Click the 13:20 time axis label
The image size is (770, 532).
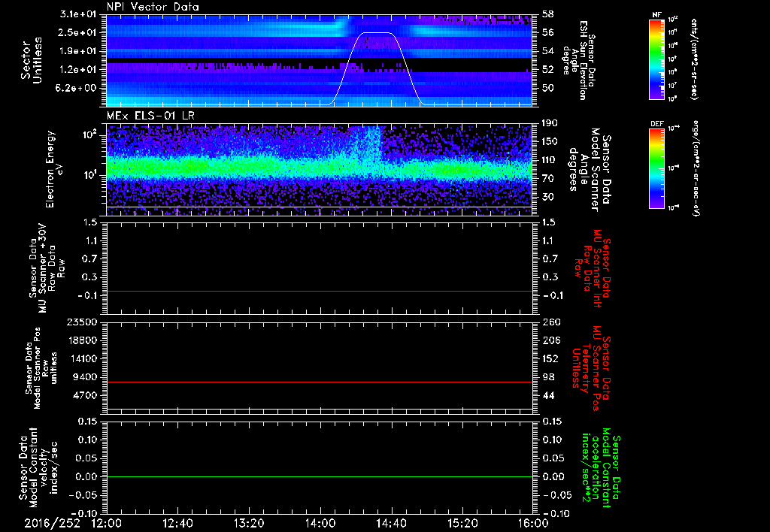coord(249,523)
